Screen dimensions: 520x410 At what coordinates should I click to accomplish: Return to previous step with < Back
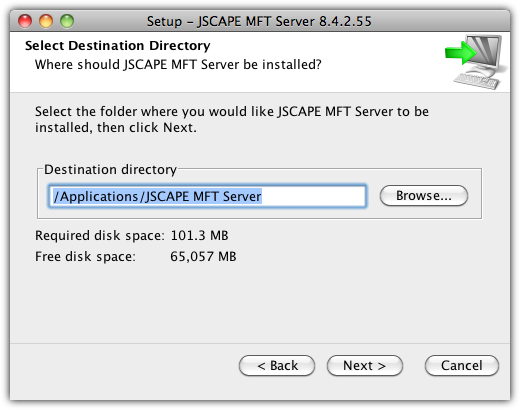pyautogui.click(x=277, y=366)
